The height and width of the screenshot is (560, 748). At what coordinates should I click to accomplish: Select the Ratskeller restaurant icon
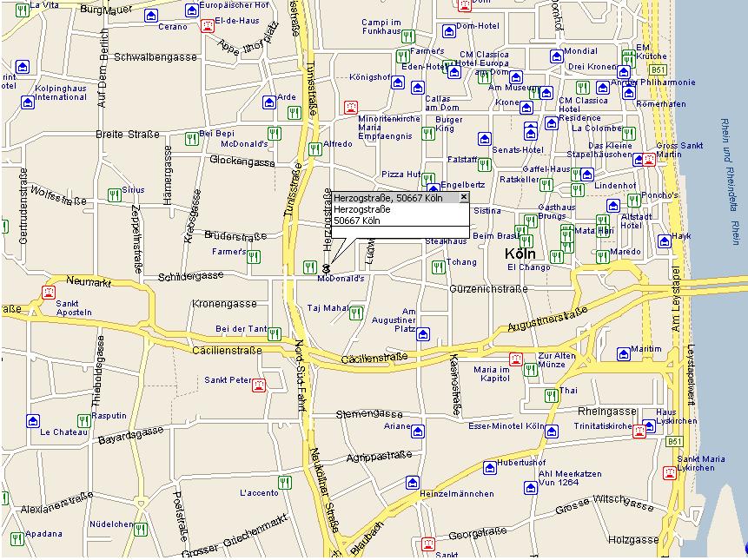546,184
